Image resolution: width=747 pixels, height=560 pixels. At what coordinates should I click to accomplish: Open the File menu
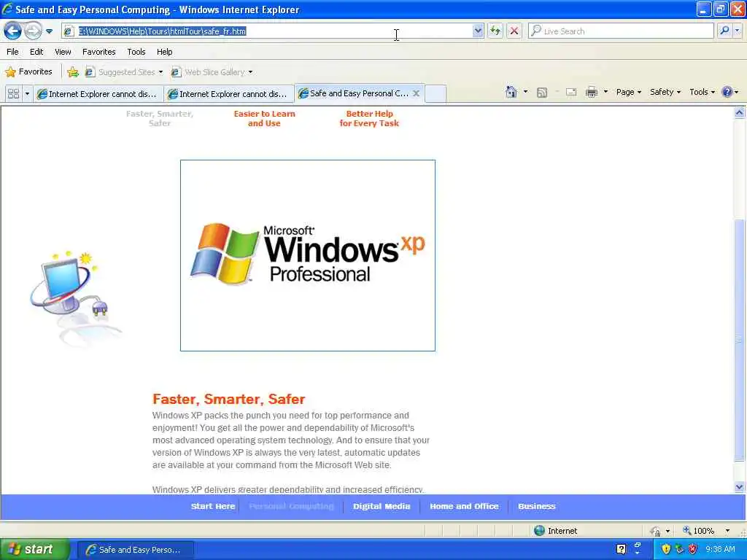tap(12, 52)
